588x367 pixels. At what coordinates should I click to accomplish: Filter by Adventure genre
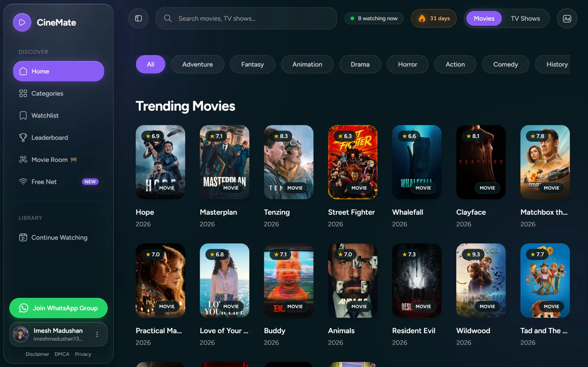[197, 64]
